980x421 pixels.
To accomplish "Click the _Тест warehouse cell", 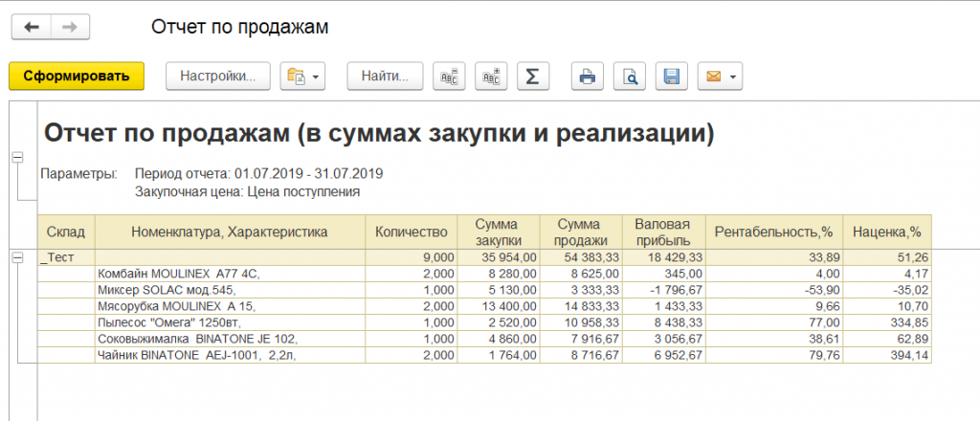I will pos(66,257).
